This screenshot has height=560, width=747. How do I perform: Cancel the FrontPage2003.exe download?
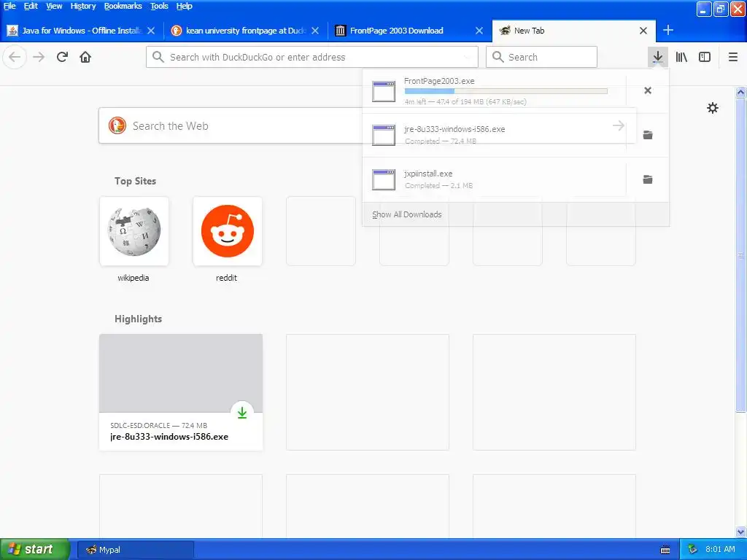[648, 90]
